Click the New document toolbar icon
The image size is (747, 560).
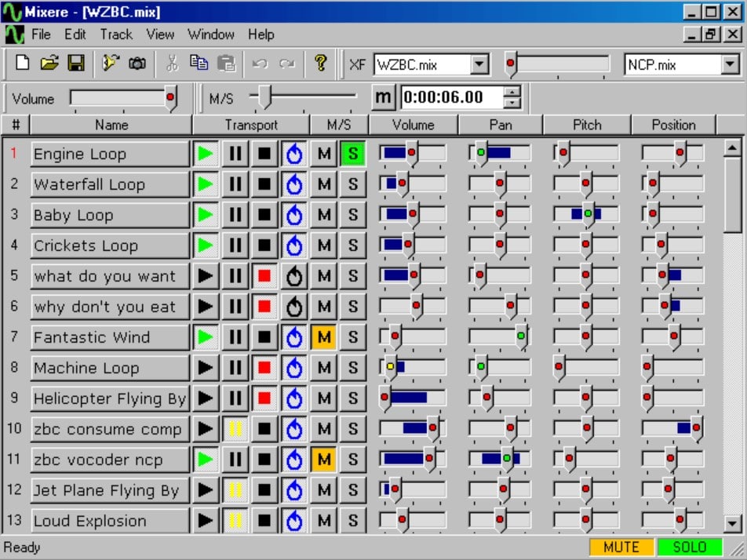coord(23,64)
